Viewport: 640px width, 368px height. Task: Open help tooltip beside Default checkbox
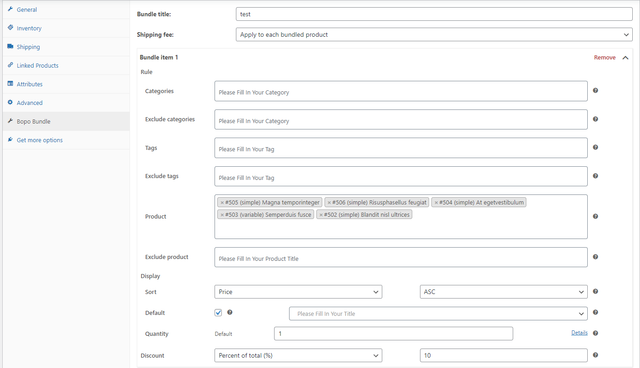pyautogui.click(x=230, y=313)
